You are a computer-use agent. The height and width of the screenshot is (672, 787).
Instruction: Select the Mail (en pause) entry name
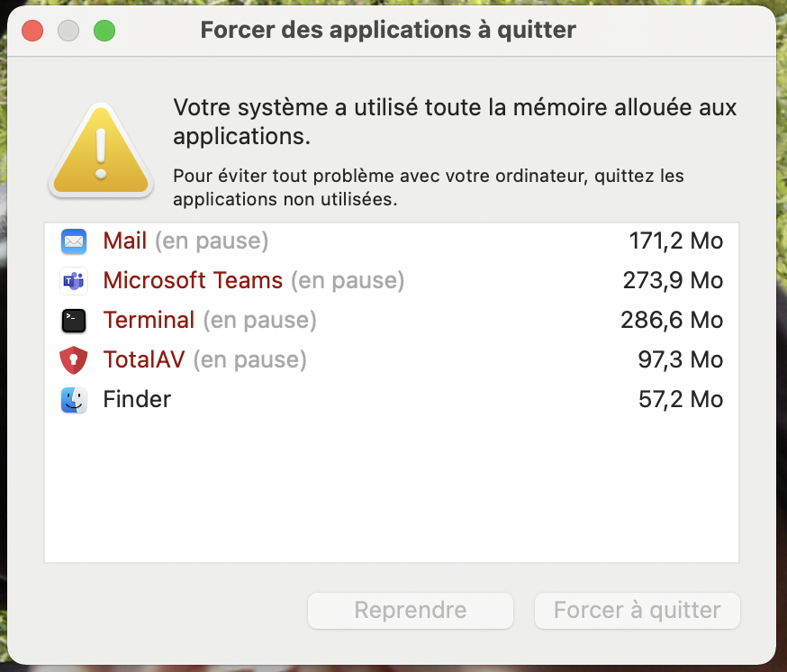(x=185, y=241)
